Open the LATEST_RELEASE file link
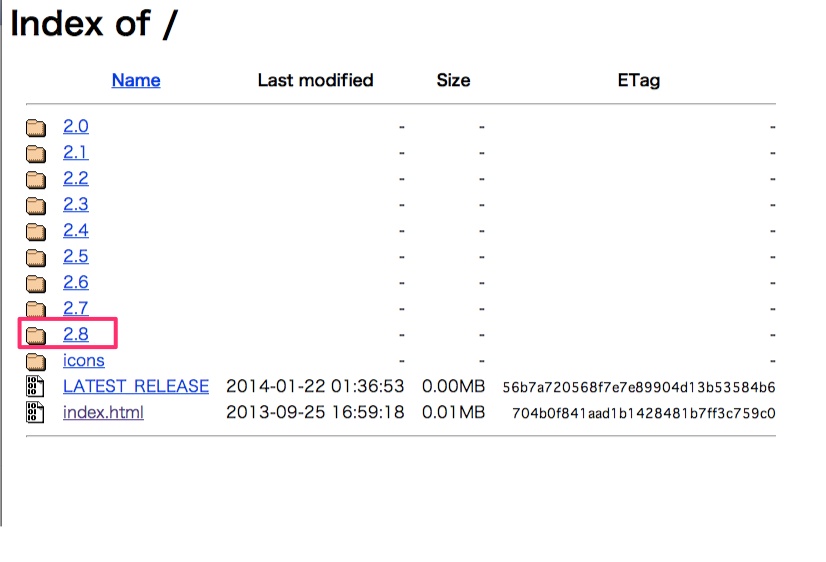Image resolution: width=826 pixels, height=562 pixels. (x=136, y=386)
